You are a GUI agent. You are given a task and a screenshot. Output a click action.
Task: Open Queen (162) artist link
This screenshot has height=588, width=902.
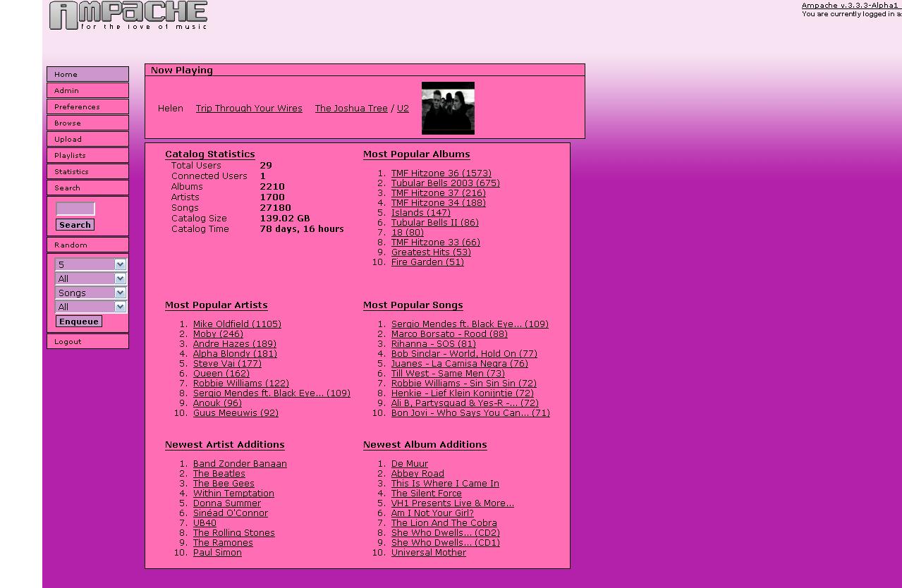click(x=221, y=374)
